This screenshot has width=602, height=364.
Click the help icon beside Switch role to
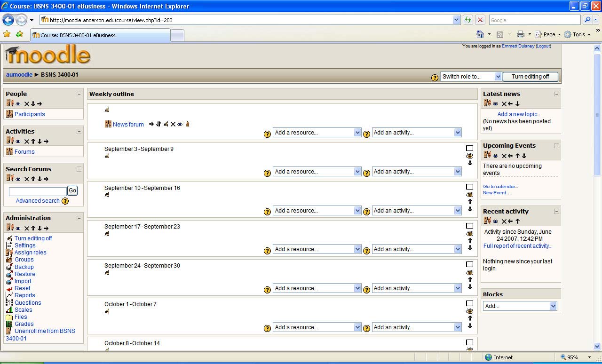click(435, 78)
